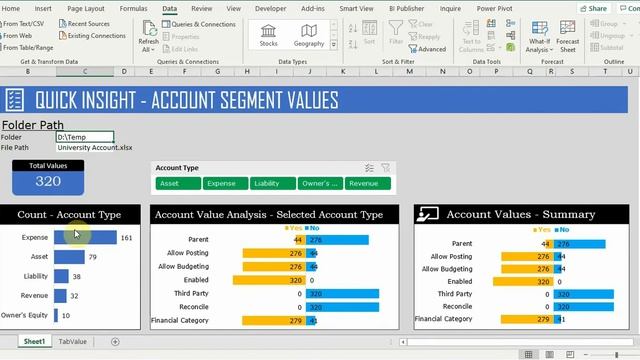This screenshot has width=640, height=360.
Task: Click the Total Values 320 card
Action: coord(48,177)
